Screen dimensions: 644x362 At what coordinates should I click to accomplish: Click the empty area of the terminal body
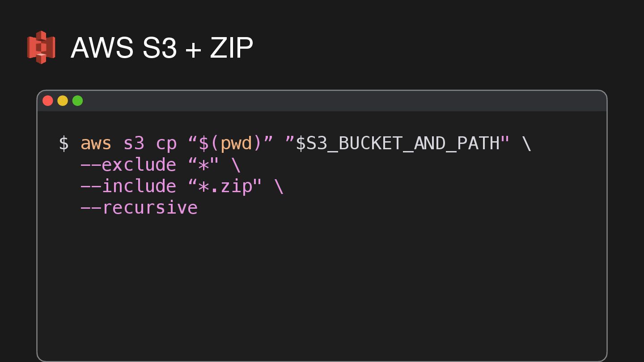[x=322, y=286]
